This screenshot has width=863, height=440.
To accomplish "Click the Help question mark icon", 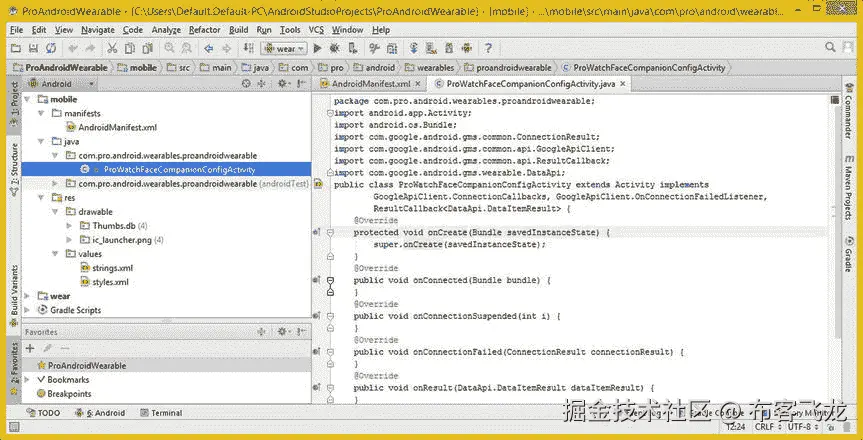I will pos(488,48).
